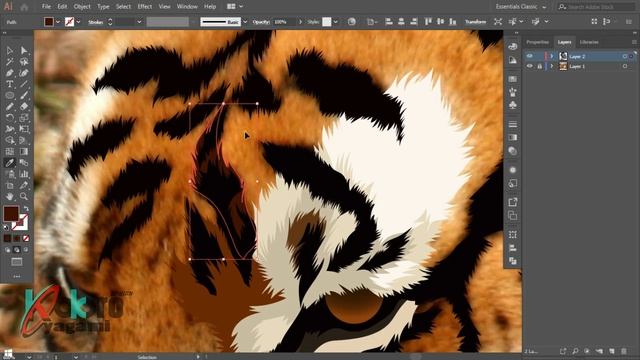Select the Rotate tool
The height and width of the screenshot is (360, 640).
pyautogui.click(x=9, y=118)
